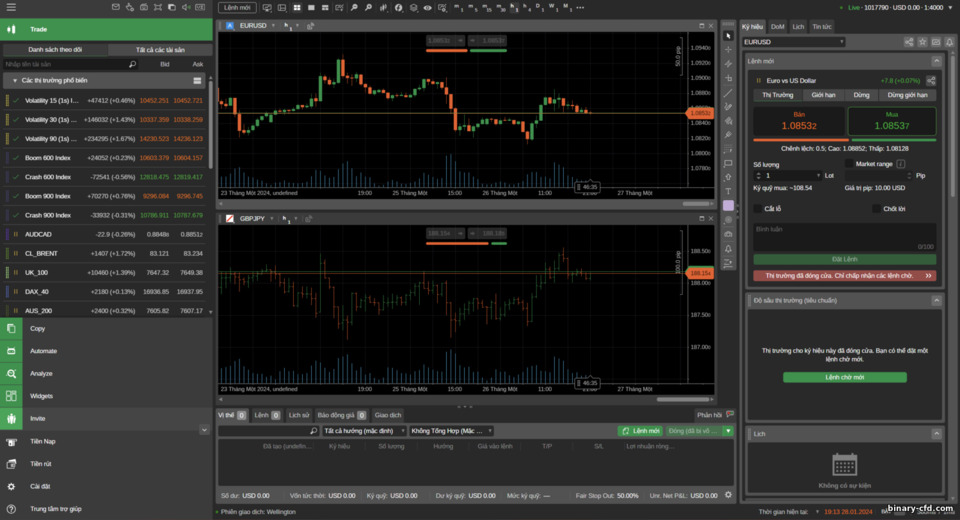This screenshot has height=520, width=960.
Task: Click the camera snapshot tool
Action: pos(728,234)
